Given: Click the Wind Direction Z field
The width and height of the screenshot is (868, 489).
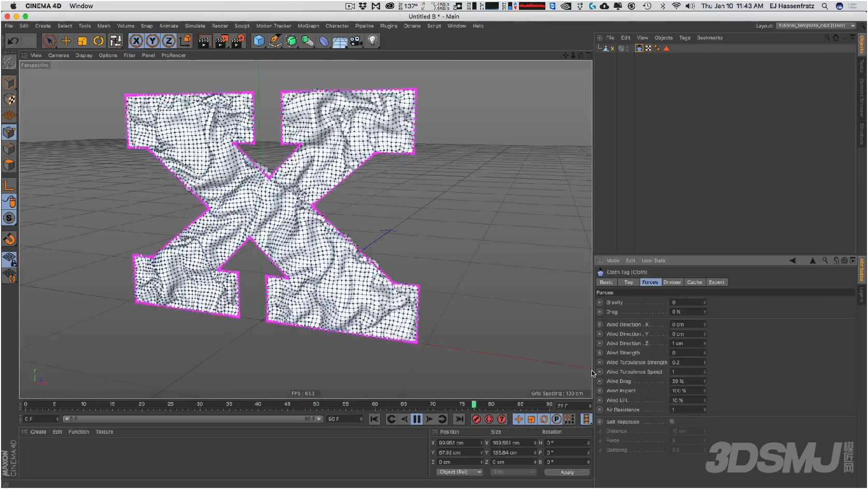Looking at the screenshot, I should (688, 343).
